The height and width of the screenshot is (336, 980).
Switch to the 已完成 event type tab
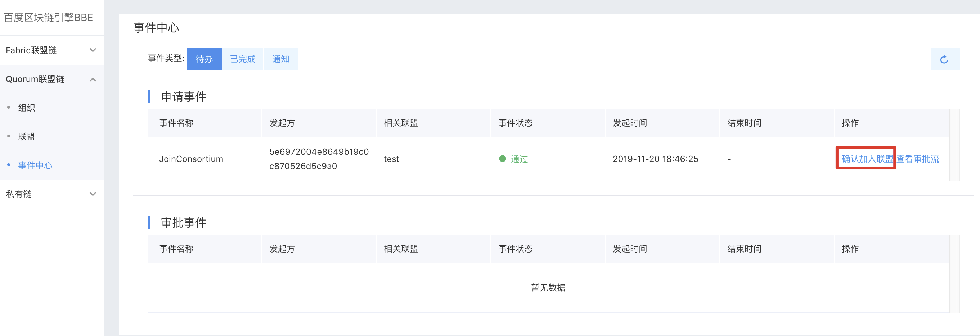click(x=242, y=59)
